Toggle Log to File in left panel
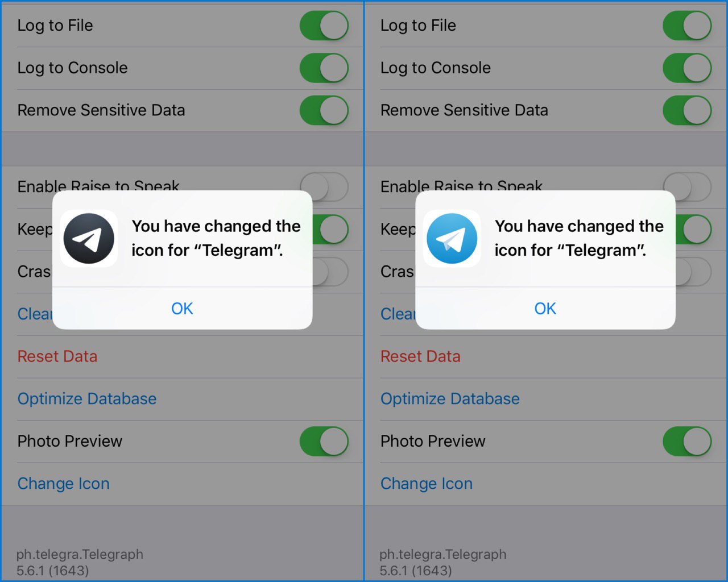The width and height of the screenshot is (728, 582). click(x=324, y=26)
